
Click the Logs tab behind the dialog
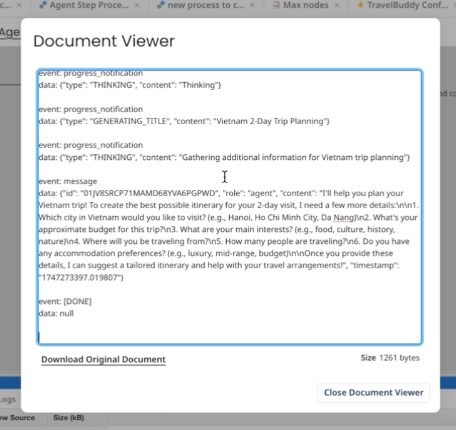(7, 400)
